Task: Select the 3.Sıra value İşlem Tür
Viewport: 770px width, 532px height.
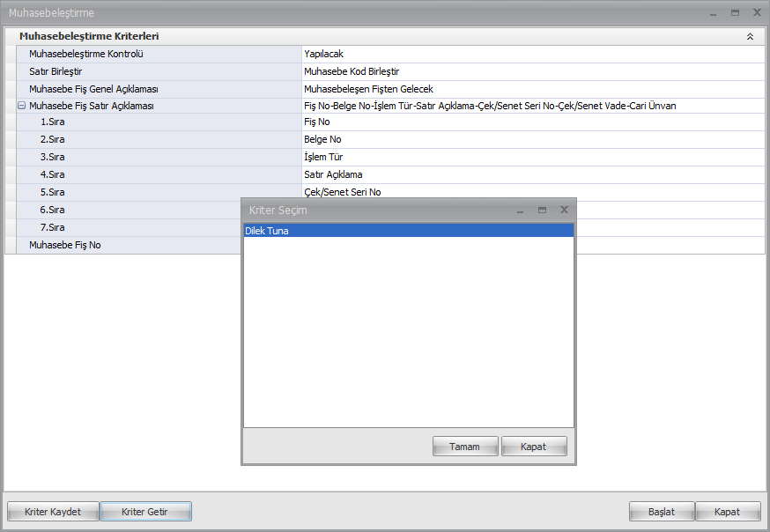Action: point(532,157)
